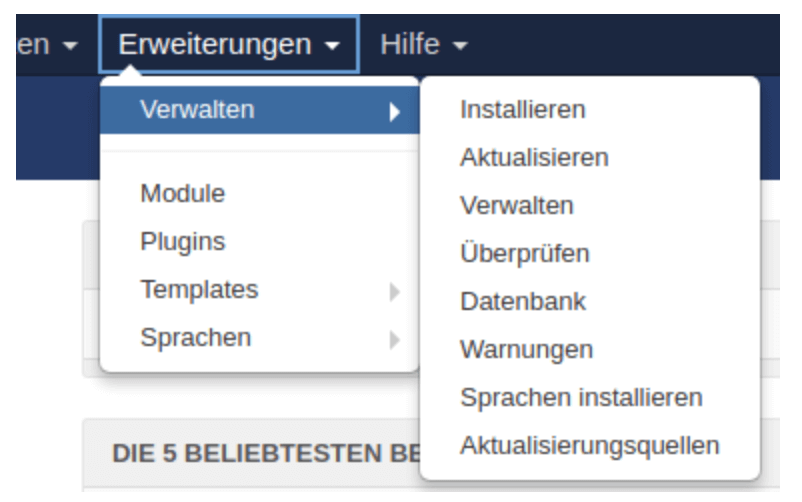802x502 pixels.
Task: Click the caret beside Hilfe
Action: (x=460, y=46)
